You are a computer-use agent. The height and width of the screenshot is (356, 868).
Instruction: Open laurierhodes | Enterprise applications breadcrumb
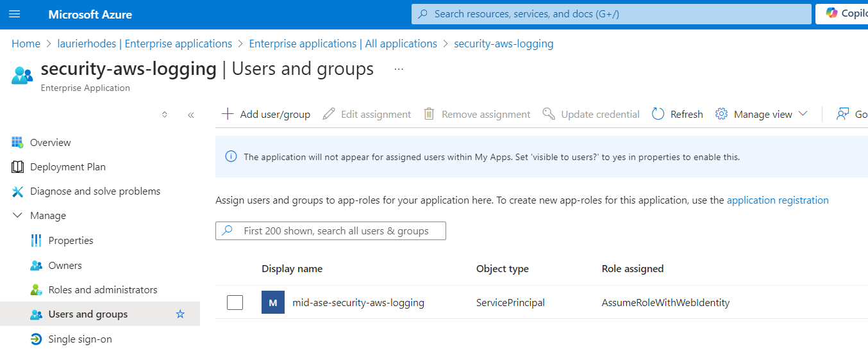(144, 44)
